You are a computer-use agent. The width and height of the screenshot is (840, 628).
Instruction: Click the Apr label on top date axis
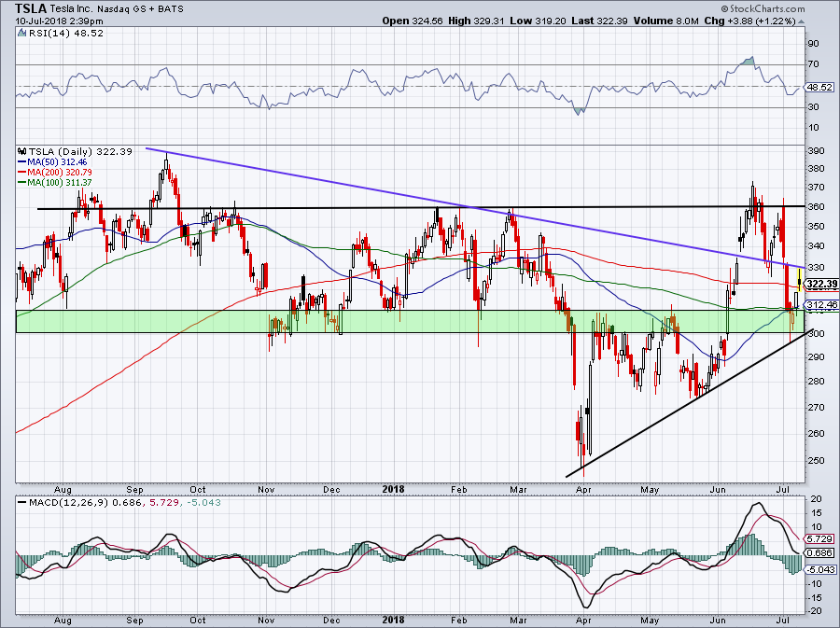pyautogui.click(x=583, y=489)
